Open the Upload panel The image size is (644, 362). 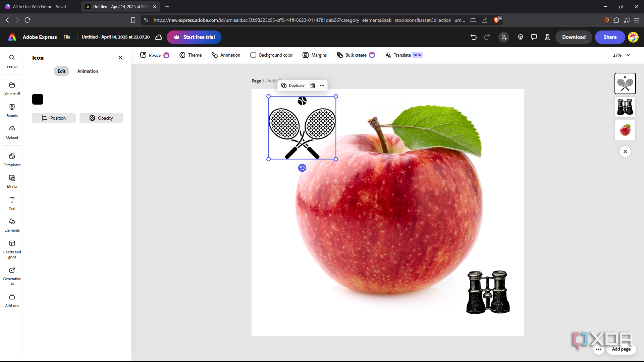click(x=12, y=132)
